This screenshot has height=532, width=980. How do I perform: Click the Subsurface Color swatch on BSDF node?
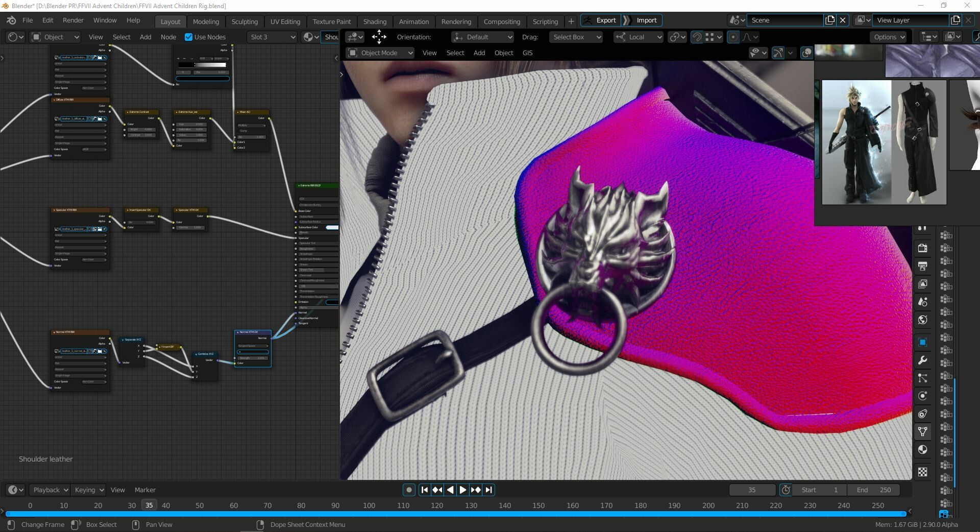tap(332, 227)
